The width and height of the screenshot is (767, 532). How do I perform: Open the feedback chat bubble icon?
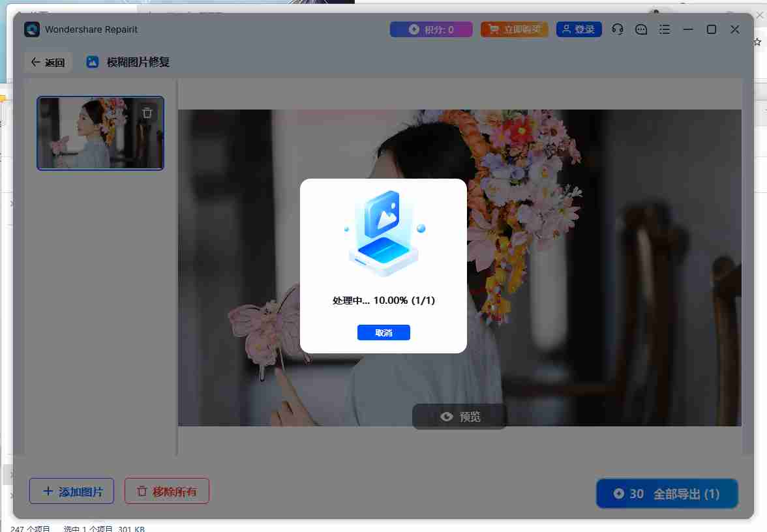[641, 30]
